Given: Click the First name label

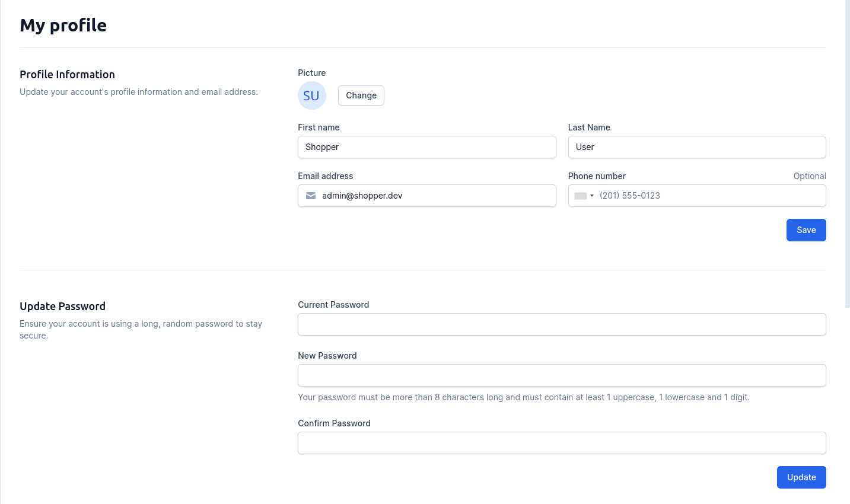Looking at the screenshot, I should 319,127.
